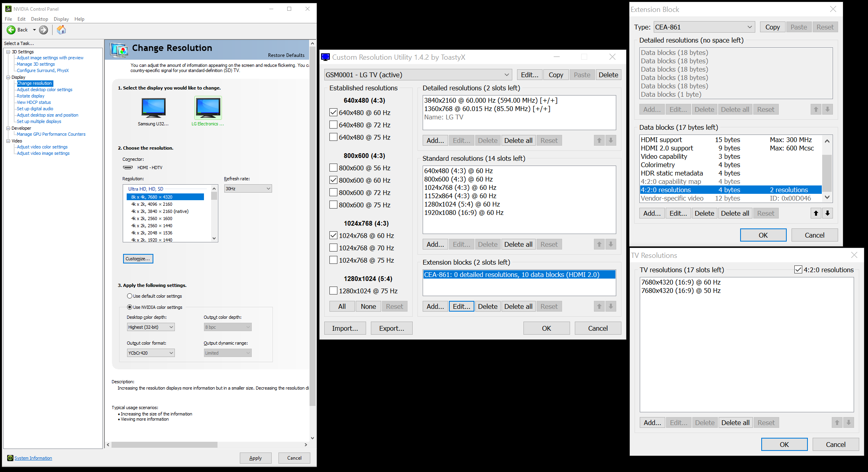This screenshot has height=472, width=868.
Task: Click the Customize... button
Action: 138,259
